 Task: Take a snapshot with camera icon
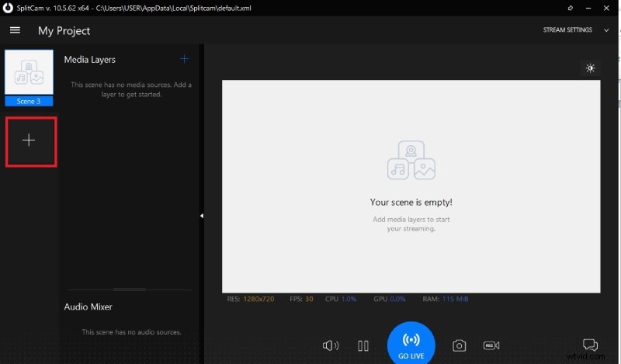pyautogui.click(x=459, y=345)
